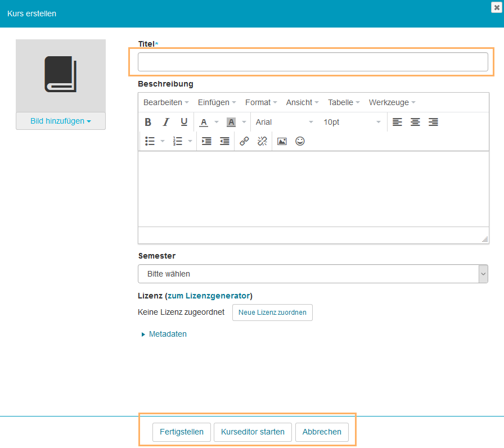Click inside the Beschreibung text area
Screen dimensions: 504x448
pos(313,189)
